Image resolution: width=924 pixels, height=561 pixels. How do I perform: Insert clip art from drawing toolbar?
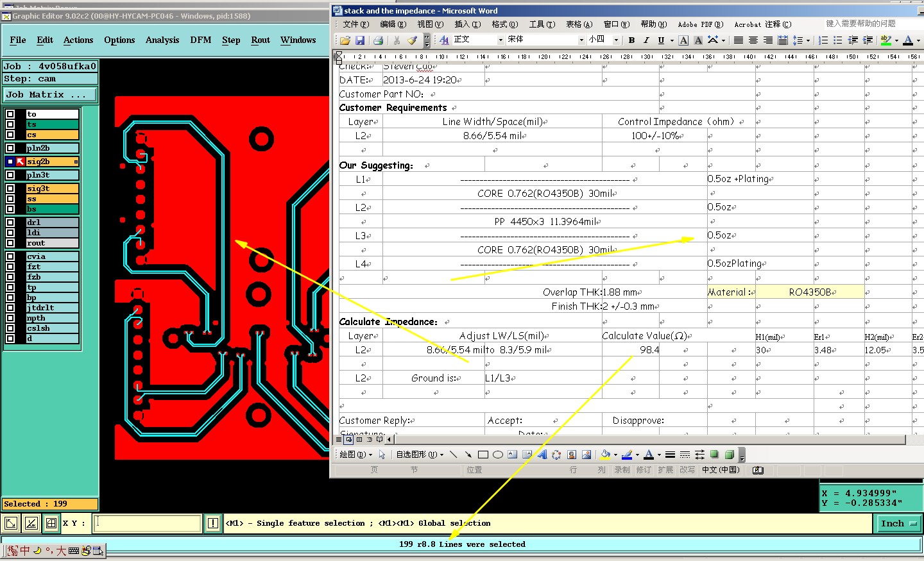(x=572, y=455)
